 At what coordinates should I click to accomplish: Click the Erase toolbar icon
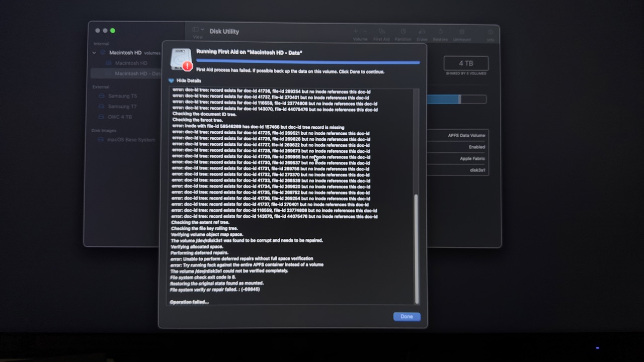[x=422, y=32]
